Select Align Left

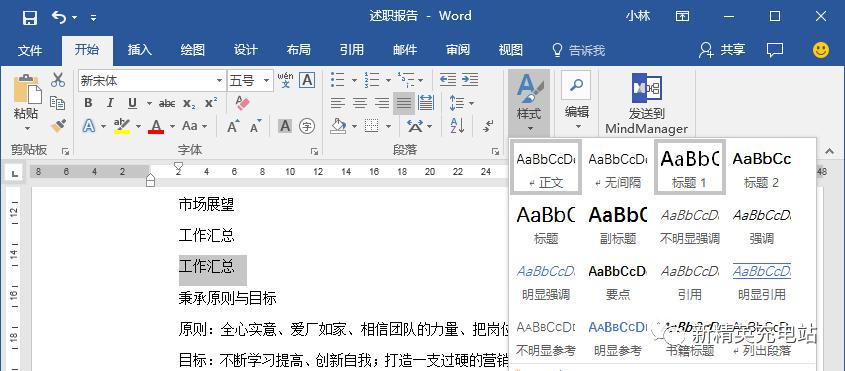click(338, 103)
